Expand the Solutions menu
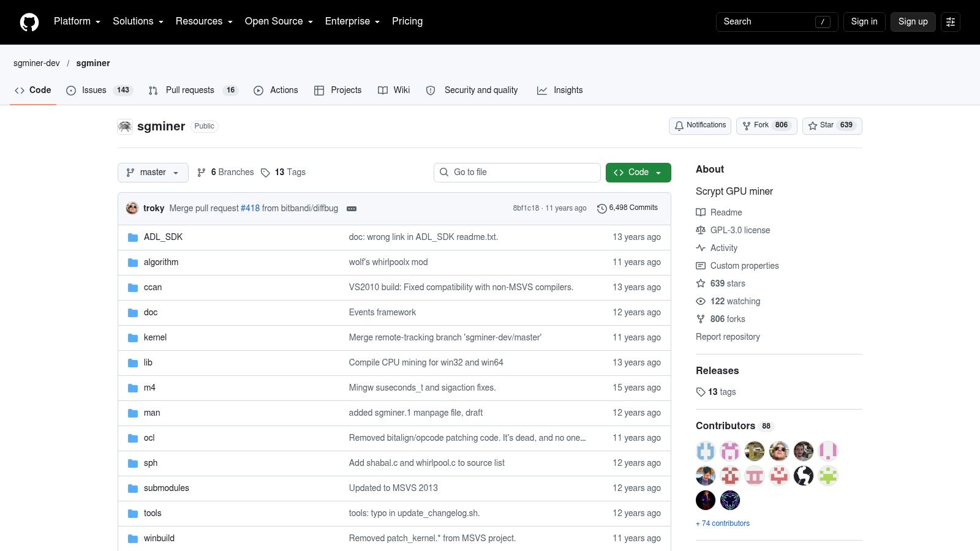 point(138,21)
